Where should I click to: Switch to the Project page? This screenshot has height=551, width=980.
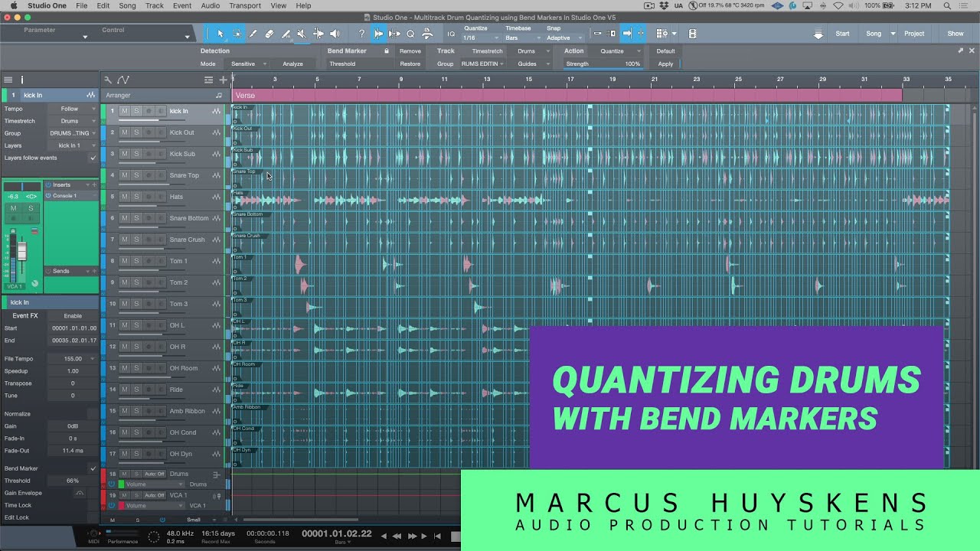pyautogui.click(x=914, y=34)
